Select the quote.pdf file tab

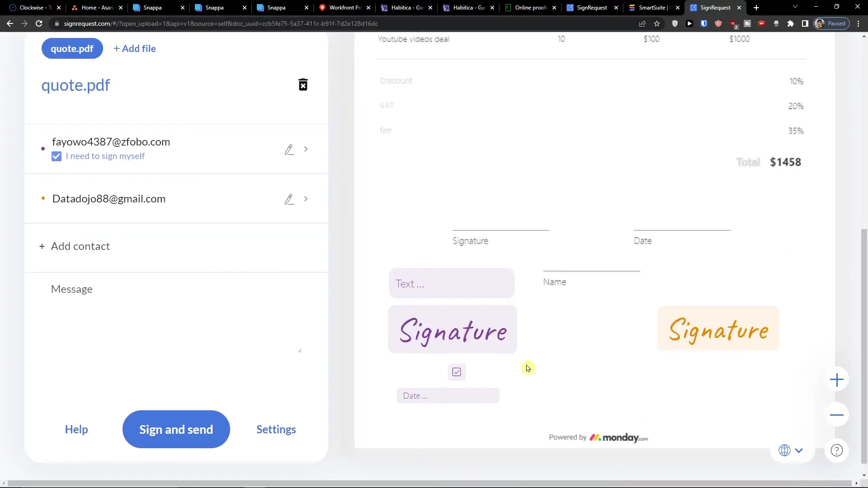point(72,49)
